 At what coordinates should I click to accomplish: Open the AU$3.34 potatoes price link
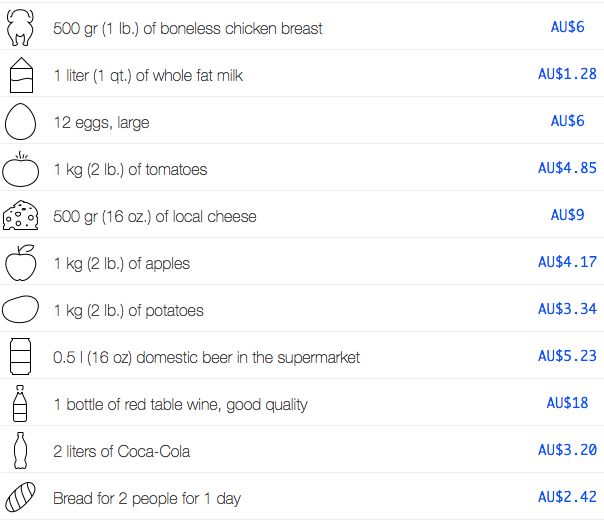(567, 309)
